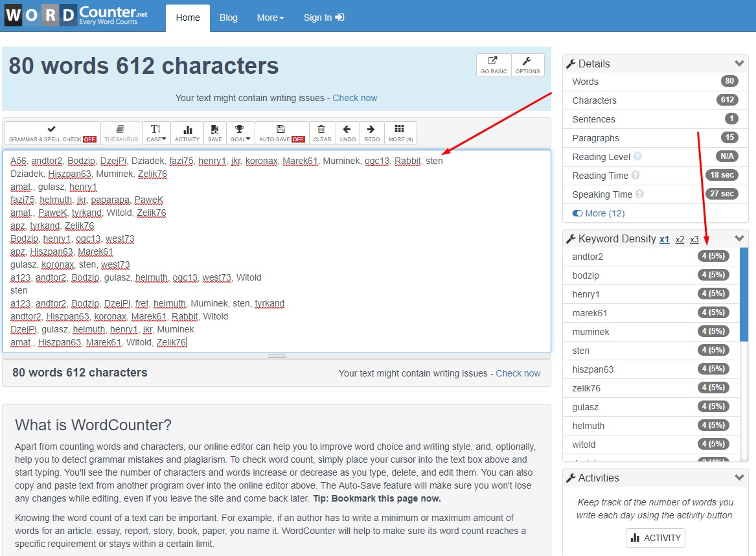Open the More menu in navigation bar

click(x=270, y=17)
